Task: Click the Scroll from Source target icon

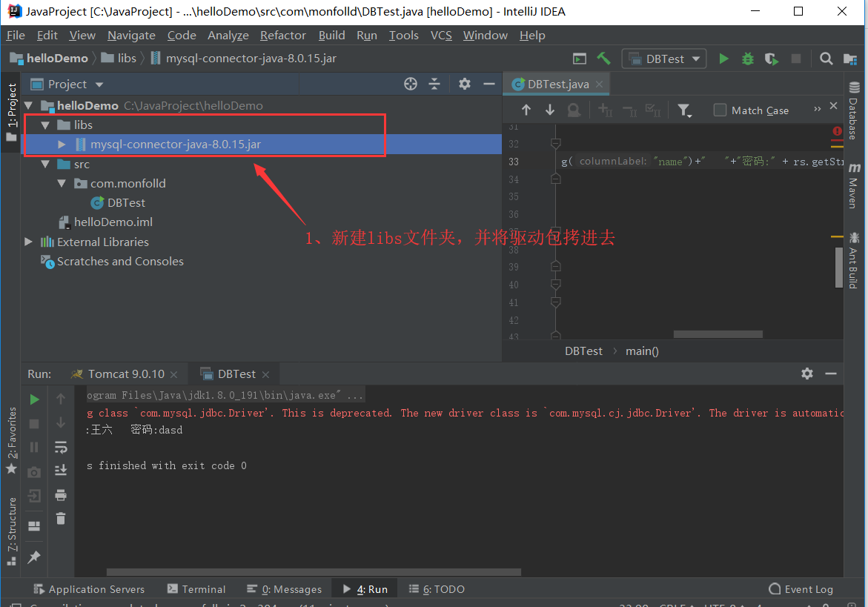Action: pos(411,84)
